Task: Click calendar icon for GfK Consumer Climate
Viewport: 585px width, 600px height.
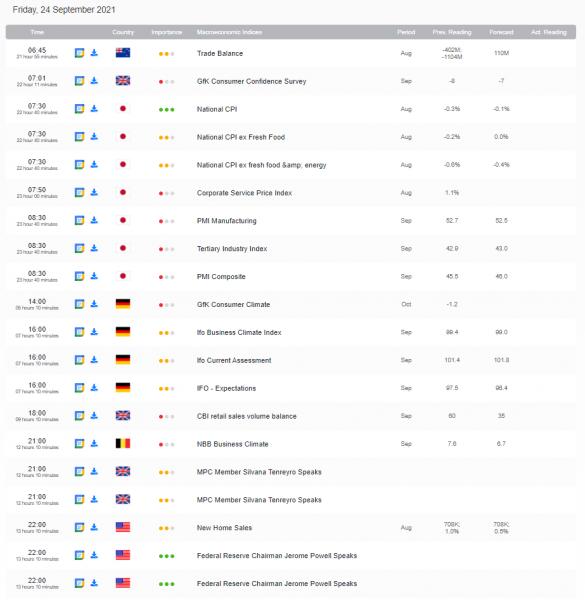Action: click(x=79, y=304)
